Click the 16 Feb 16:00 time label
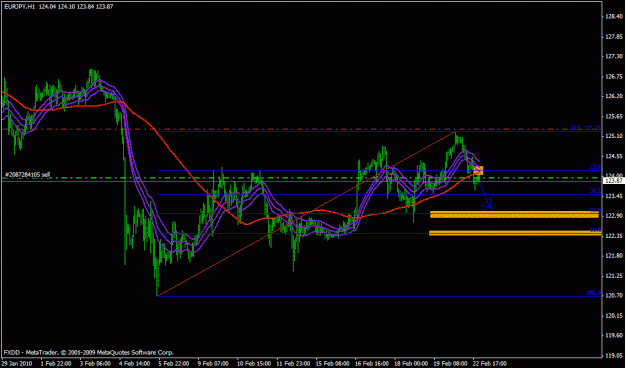The height and width of the screenshot is (368, 625). [373, 364]
